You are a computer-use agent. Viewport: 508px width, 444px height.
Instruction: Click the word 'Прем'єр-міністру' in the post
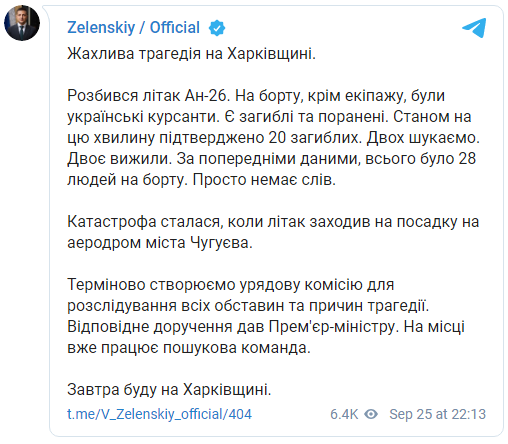coord(334,327)
